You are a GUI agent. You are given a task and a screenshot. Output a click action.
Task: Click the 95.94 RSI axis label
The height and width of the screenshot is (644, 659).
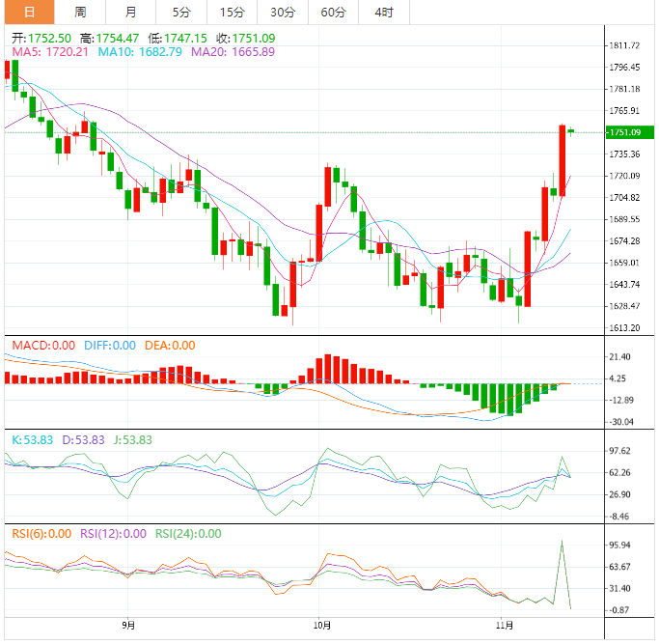[x=619, y=546]
